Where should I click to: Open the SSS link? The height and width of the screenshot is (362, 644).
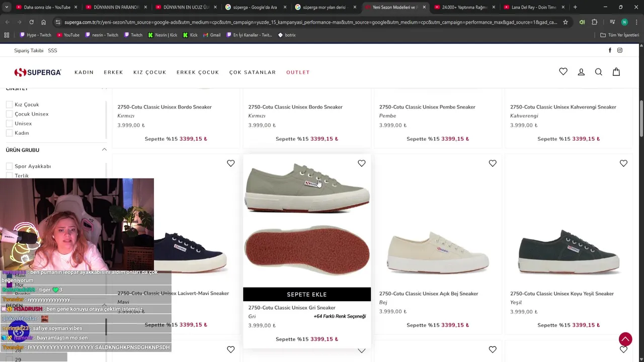(52, 51)
